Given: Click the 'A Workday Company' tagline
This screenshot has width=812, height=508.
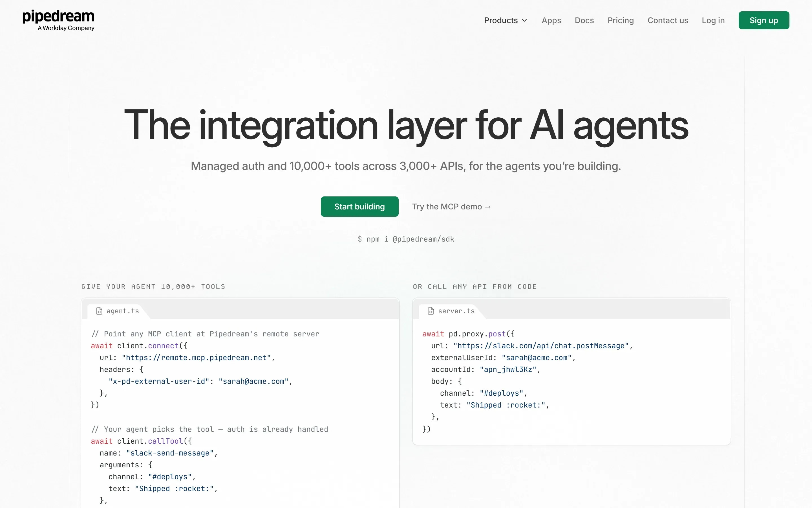Looking at the screenshot, I should [x=66, y=28].
